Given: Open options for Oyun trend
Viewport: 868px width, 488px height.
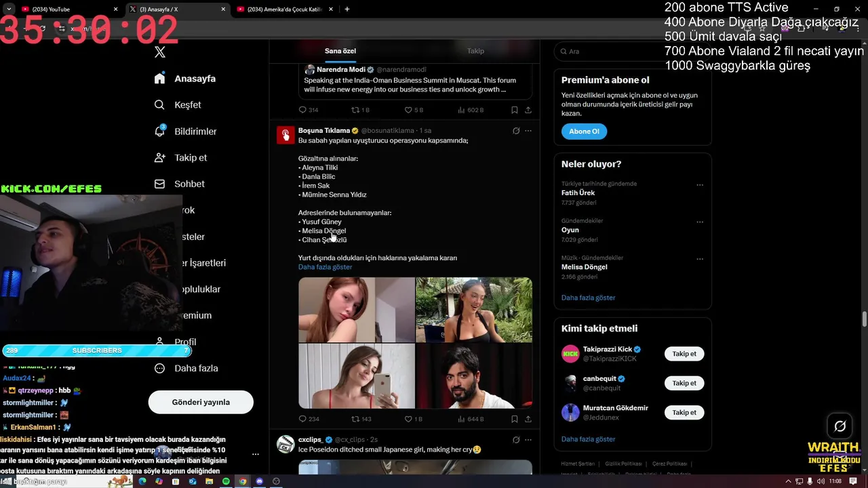Looking at the screenshot, I should (x=700, y=222).
